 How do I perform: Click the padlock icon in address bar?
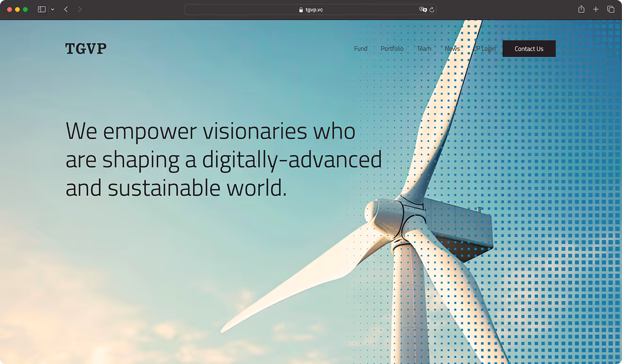point(301,9)
